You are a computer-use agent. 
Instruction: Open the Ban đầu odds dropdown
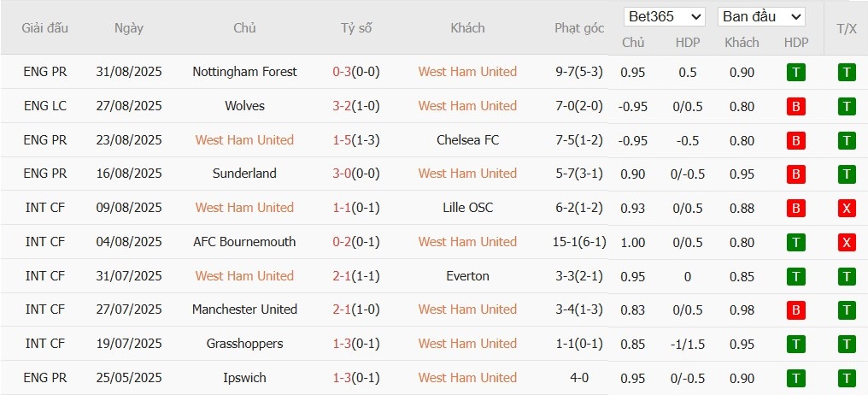(762, 16)
